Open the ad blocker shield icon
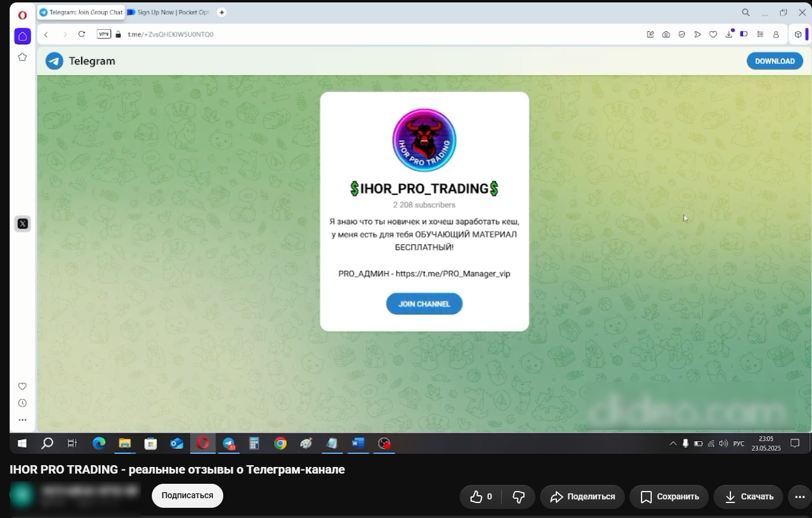812x518 pixels. (x=682, y=34)
